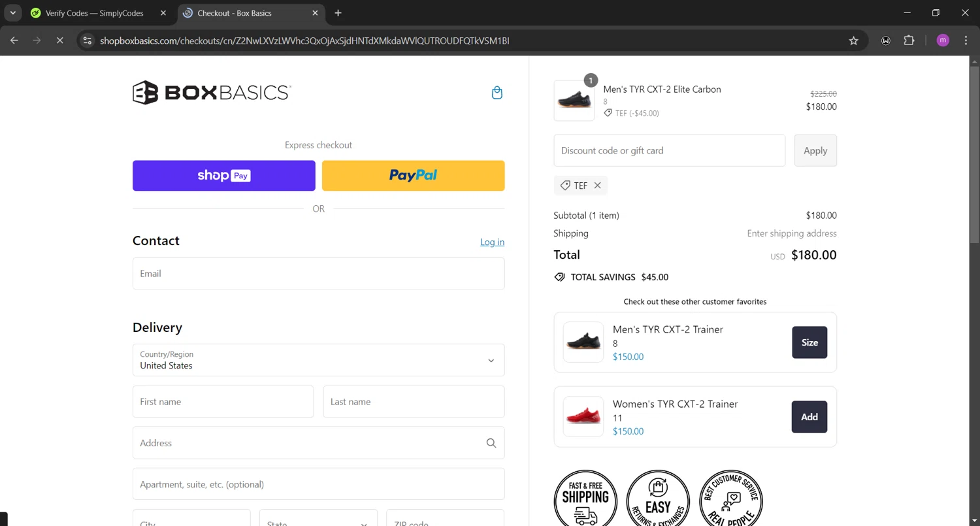
Task: Focus the Email input field
Action: point(318,273)
